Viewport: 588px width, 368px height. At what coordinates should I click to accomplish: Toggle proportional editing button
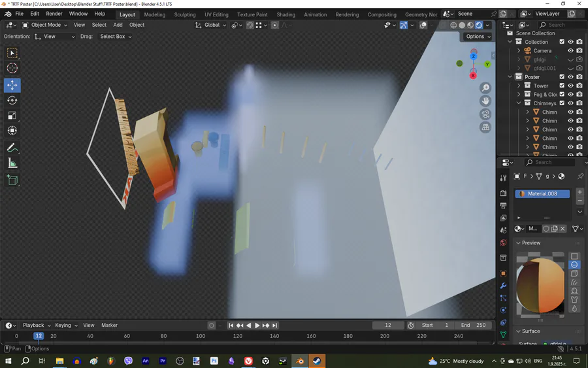click(274, 25)
